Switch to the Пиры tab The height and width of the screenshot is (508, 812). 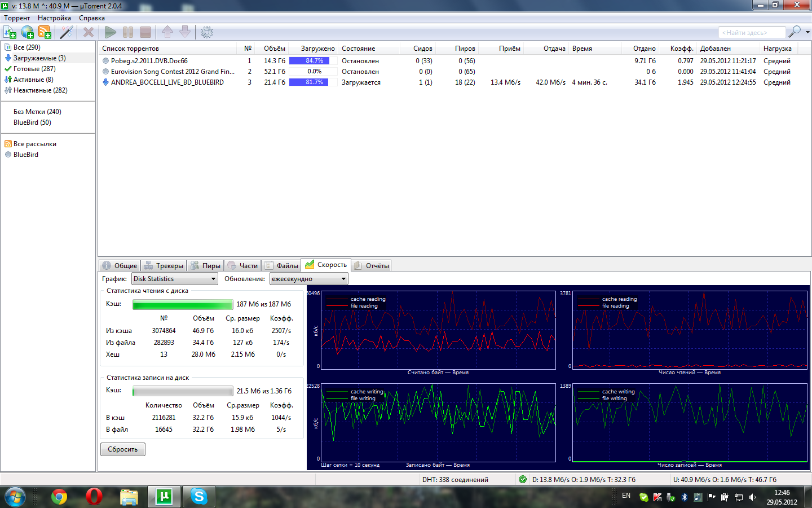205,265
